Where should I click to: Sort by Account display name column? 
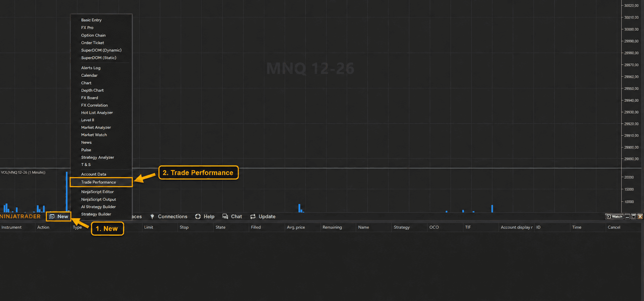click(x=517, y=227)
